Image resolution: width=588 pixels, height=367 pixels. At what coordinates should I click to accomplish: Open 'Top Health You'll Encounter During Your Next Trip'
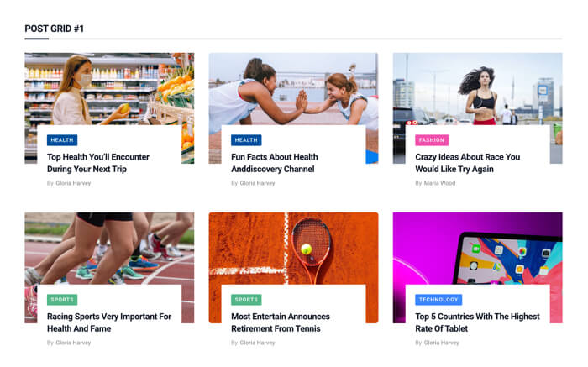(x=98, y=163)
